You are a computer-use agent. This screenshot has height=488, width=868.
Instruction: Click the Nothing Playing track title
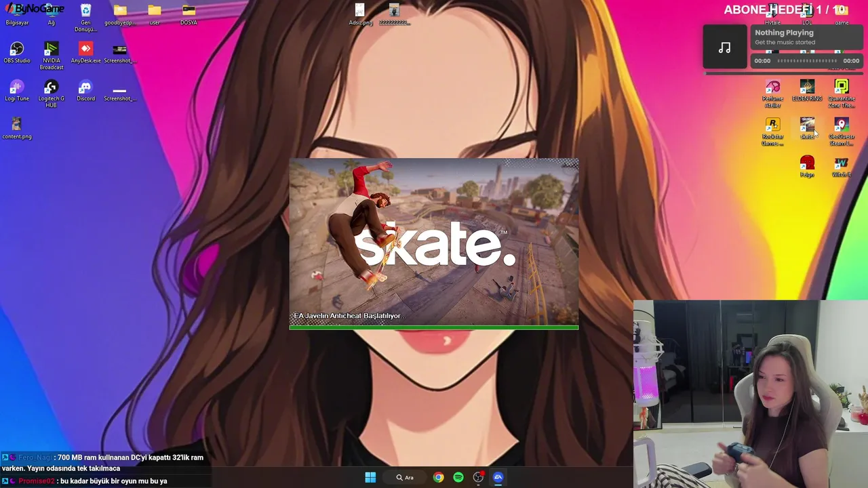784,33
